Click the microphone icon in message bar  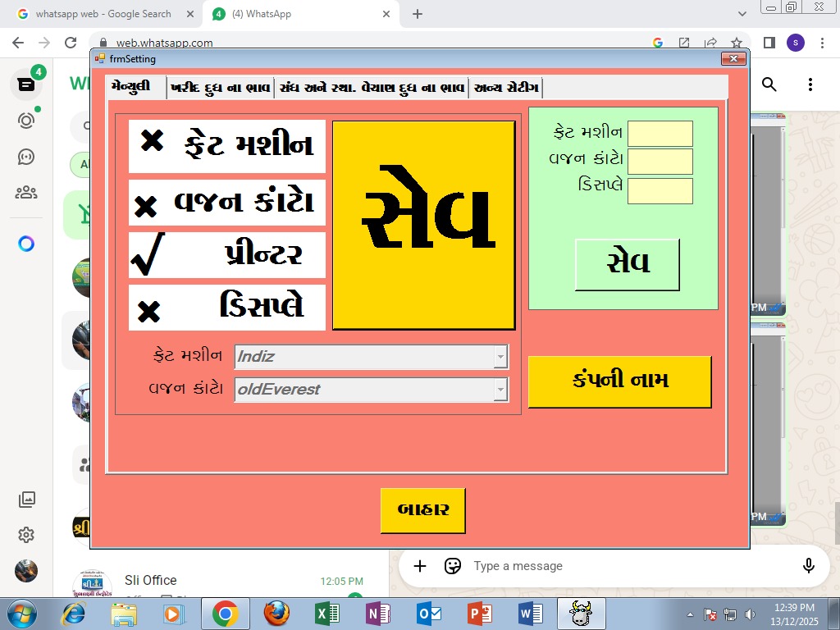click(809, 566)
